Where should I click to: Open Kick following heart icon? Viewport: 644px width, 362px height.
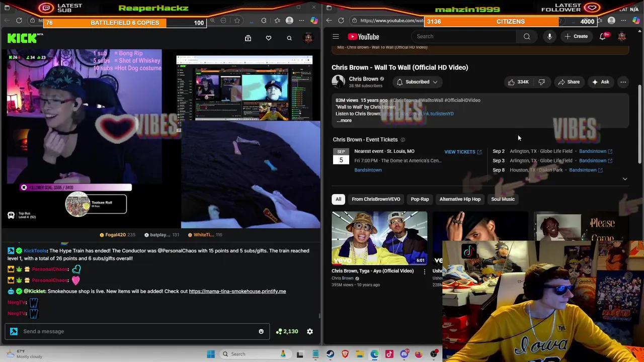pos(269,38)
